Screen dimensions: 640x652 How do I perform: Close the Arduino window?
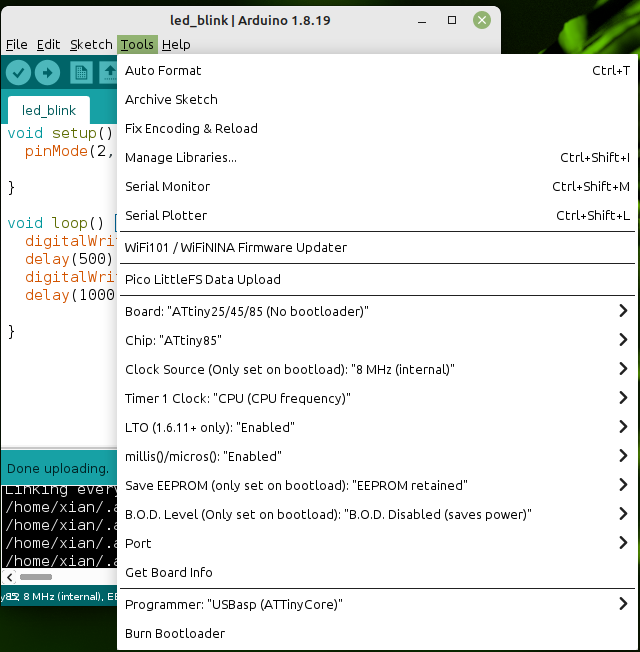[x=482, y=20]
